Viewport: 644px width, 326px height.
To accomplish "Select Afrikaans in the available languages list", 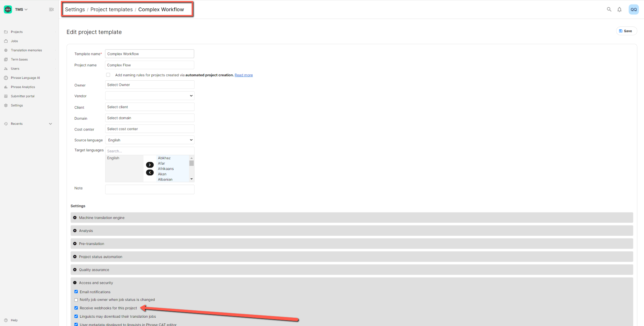I will tap(166, 169).
